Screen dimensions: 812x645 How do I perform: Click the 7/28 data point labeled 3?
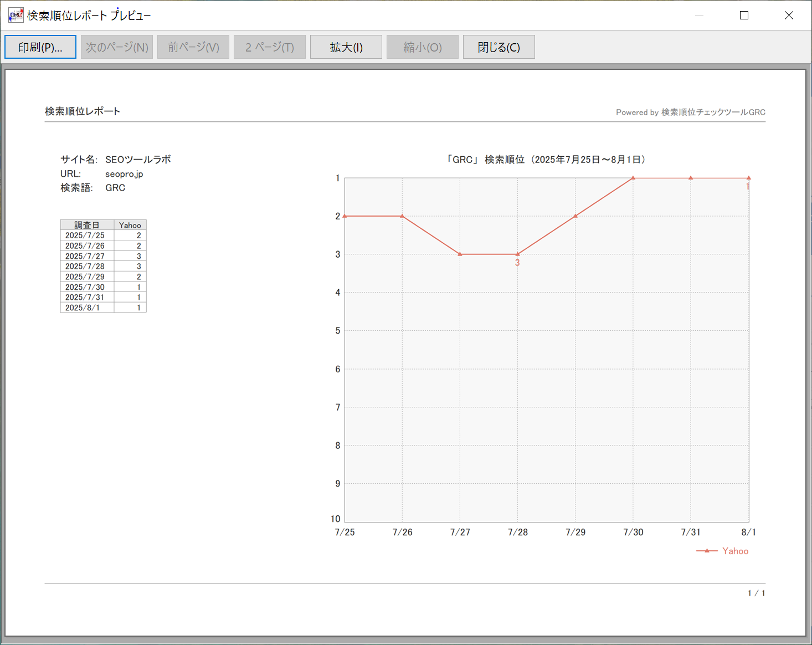click(x=518, y=254)
